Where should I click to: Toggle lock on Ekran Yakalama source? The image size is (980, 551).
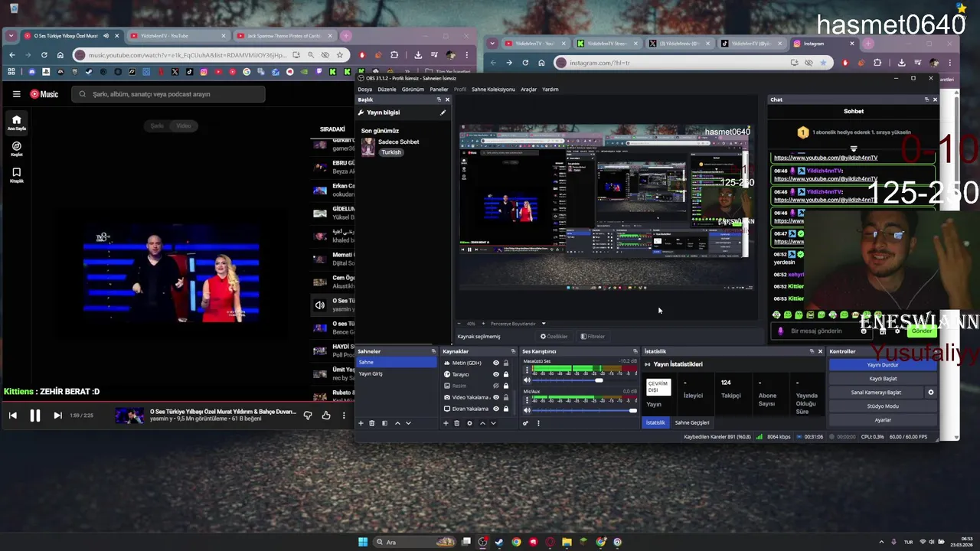506,409
